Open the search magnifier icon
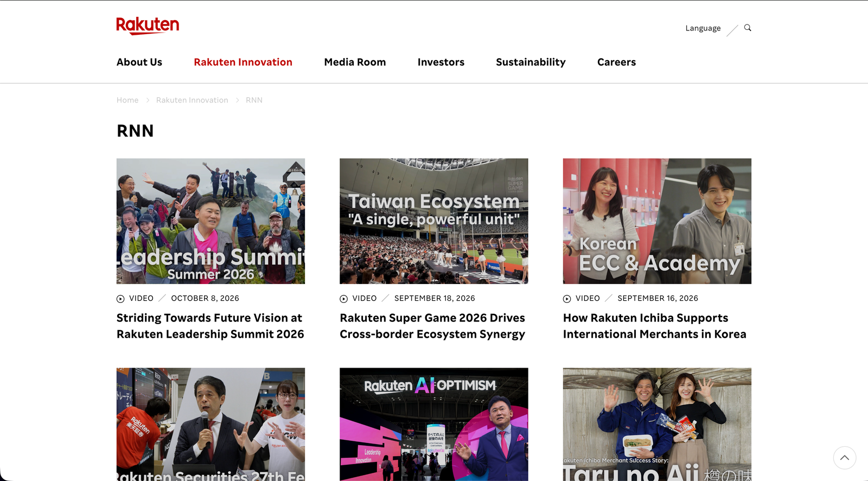Image resolution: width=868 pixels, height=481 pixels. point(748,28)
